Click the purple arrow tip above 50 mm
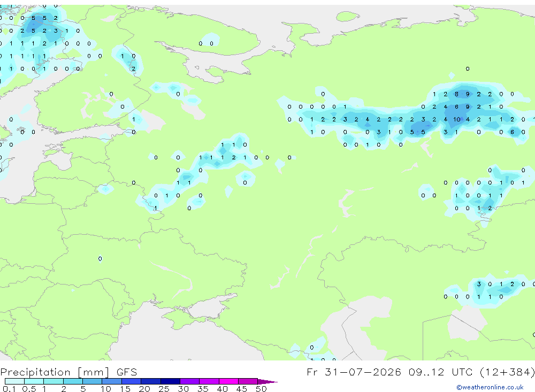 267,381
